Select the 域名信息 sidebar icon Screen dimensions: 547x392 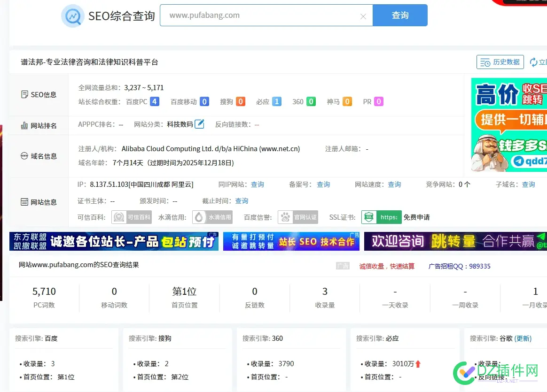point(25,155)
